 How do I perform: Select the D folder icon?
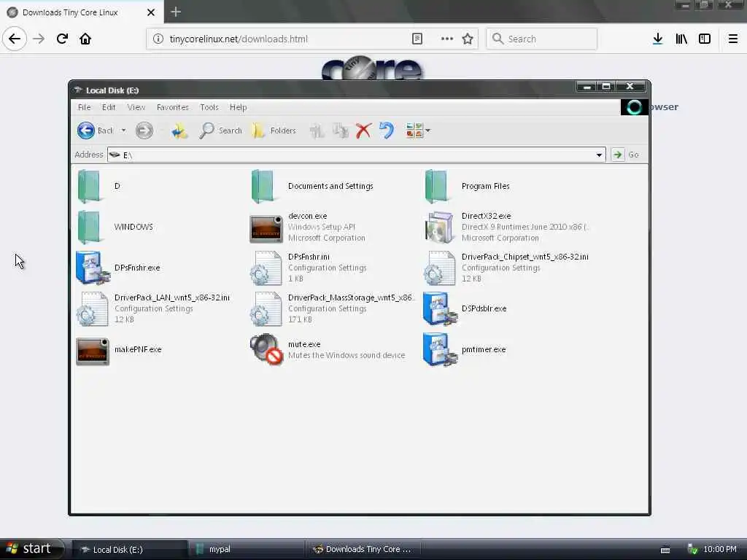click(x=88, y=186)
